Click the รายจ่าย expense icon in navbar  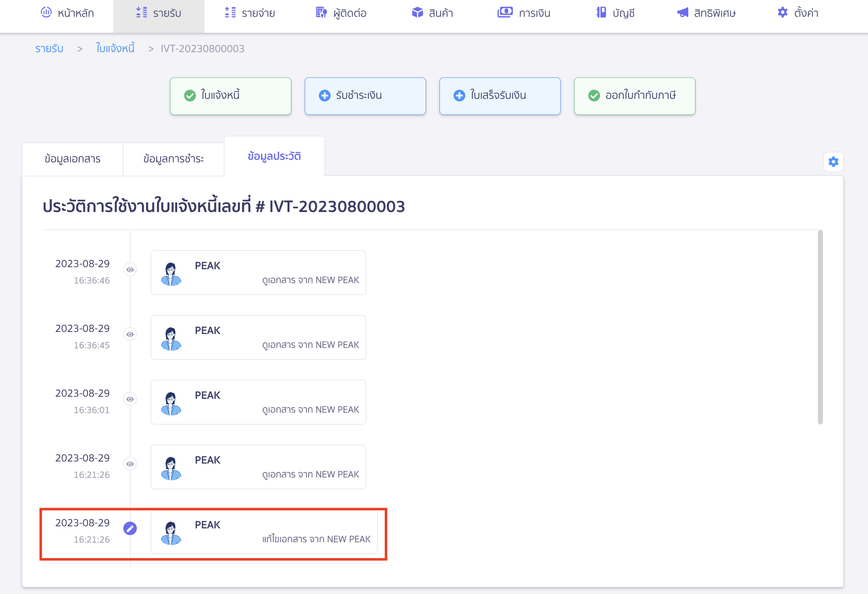pyautogui.click(x=230, y=13)
